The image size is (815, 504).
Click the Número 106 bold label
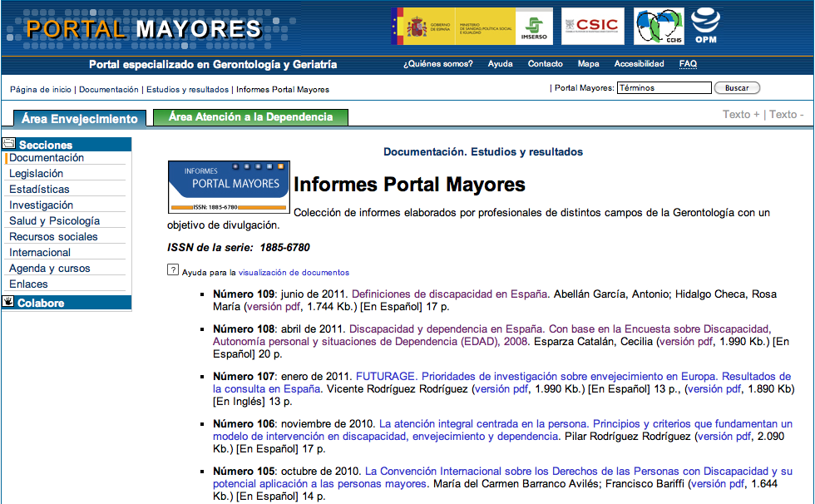[x=244, y=424]
